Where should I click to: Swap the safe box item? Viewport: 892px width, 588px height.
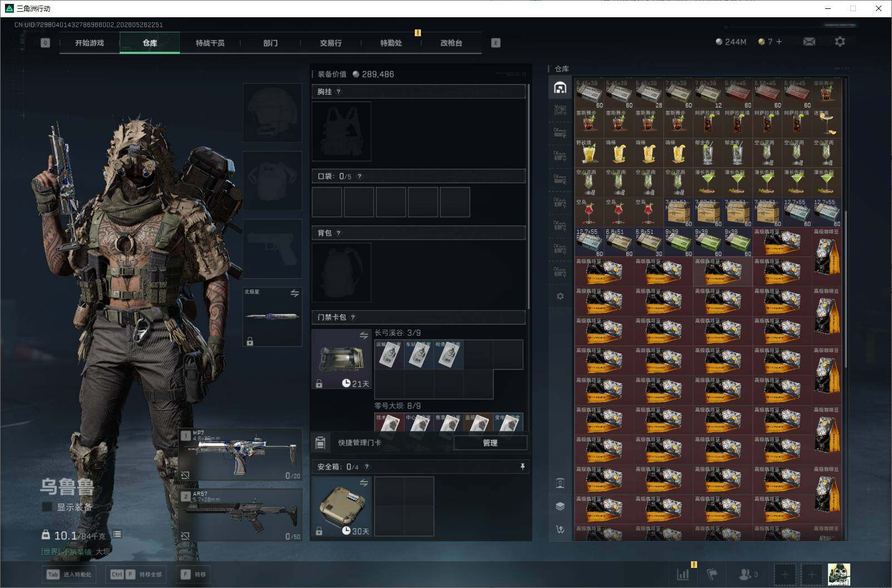pyautogui.click(x=364, y=483)
